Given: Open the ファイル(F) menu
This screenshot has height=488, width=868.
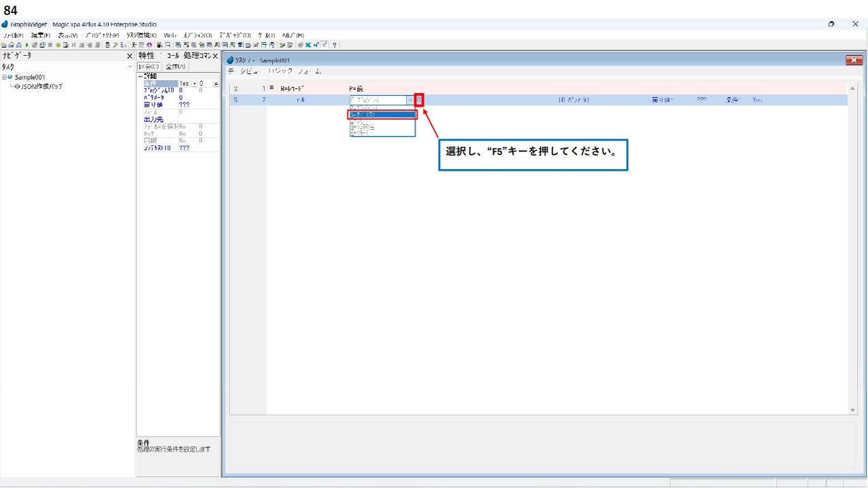Looking at the screenshot, I should point(12,35).
